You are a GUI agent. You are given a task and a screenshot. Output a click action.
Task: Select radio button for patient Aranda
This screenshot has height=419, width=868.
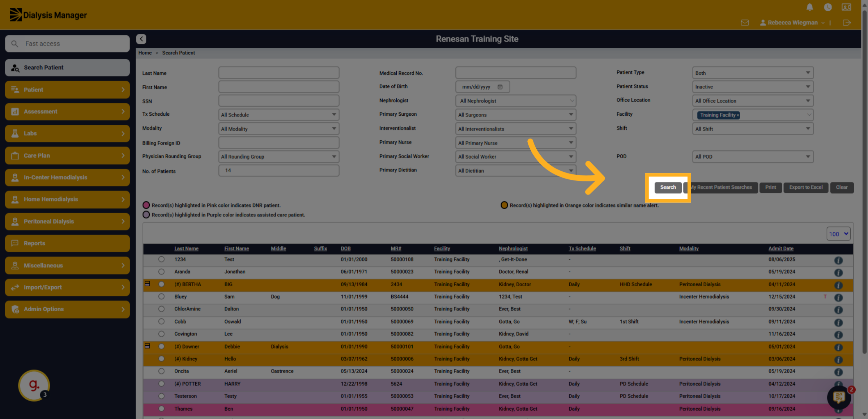point(161,272)
